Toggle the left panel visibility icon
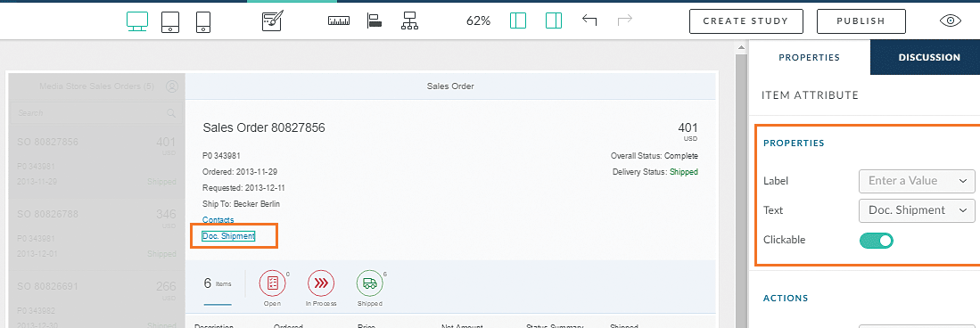980x328 pixels. click(517, 20)
